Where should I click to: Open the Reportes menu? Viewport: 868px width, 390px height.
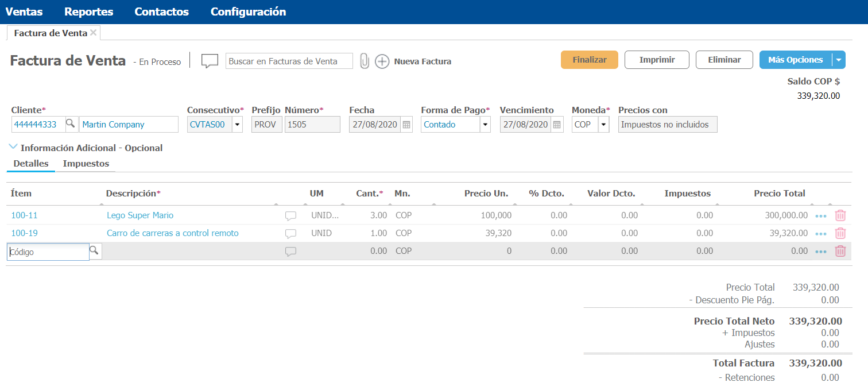click(x=88, y=11)
